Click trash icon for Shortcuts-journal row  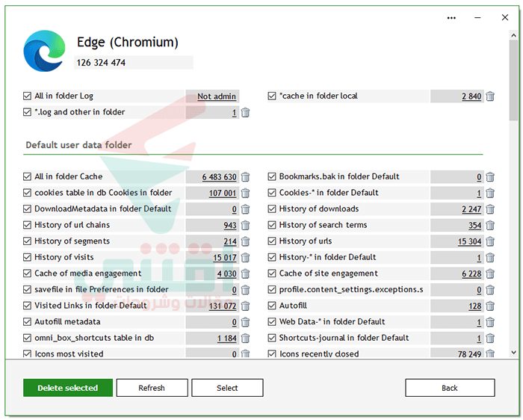click(490, 339)
